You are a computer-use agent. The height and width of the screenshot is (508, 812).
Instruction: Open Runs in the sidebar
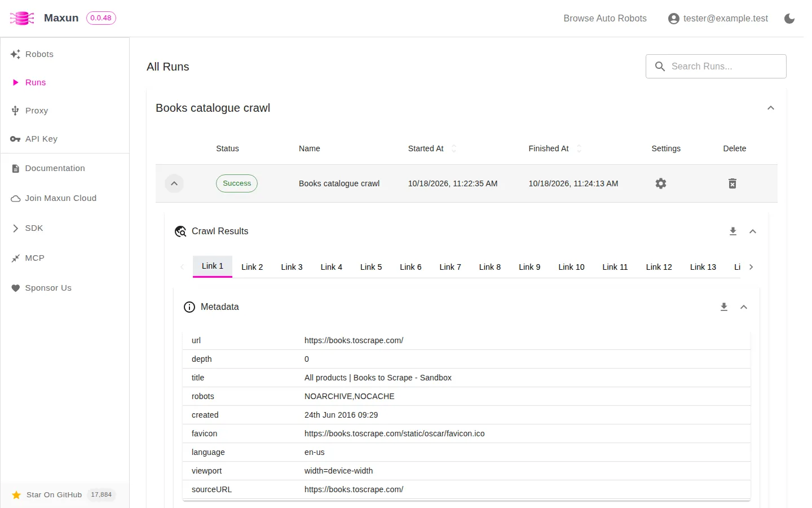pos(65,82)
